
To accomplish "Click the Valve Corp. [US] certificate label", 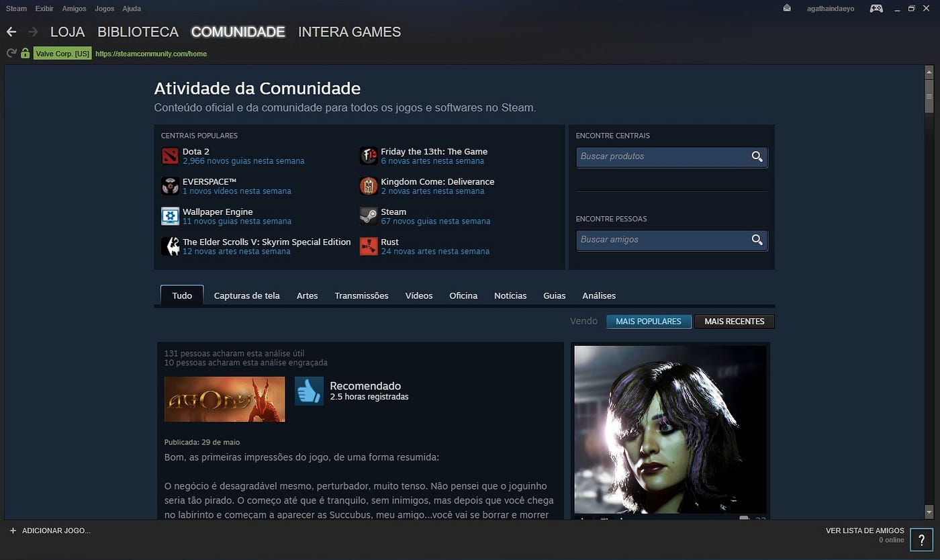I will tap(62, 54).
